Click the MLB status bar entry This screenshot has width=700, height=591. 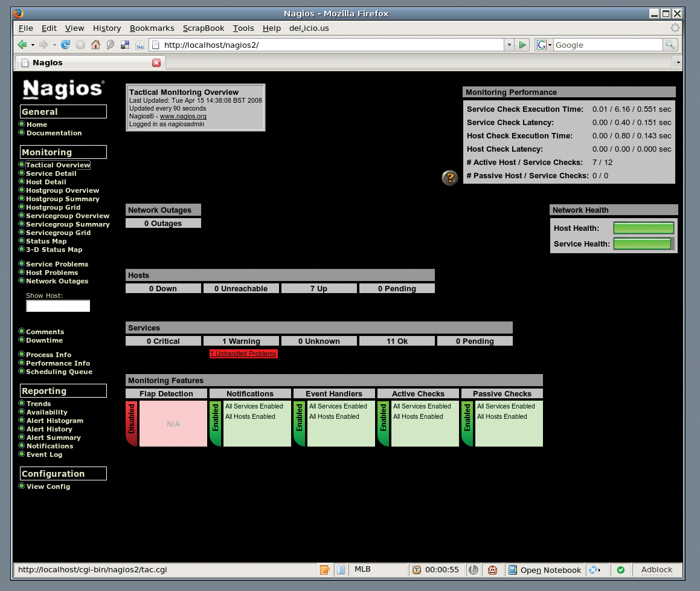(377, 570)
